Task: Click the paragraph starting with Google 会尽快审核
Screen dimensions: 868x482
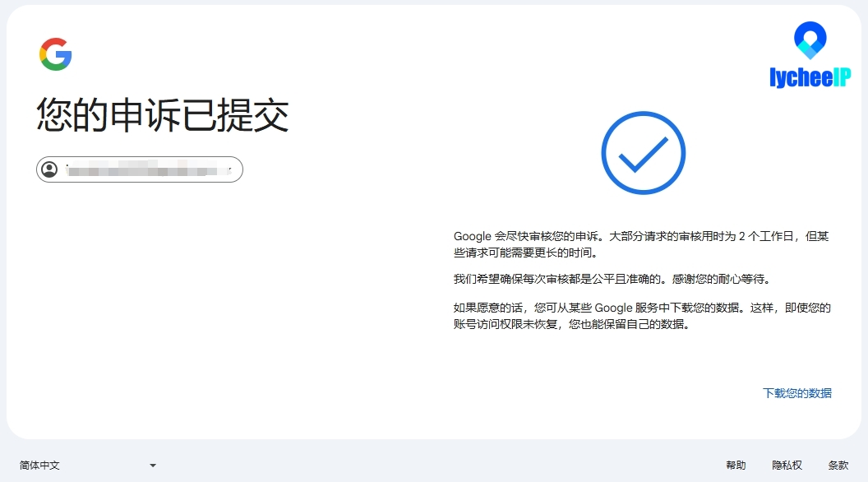Action: (x=641, y=244)
